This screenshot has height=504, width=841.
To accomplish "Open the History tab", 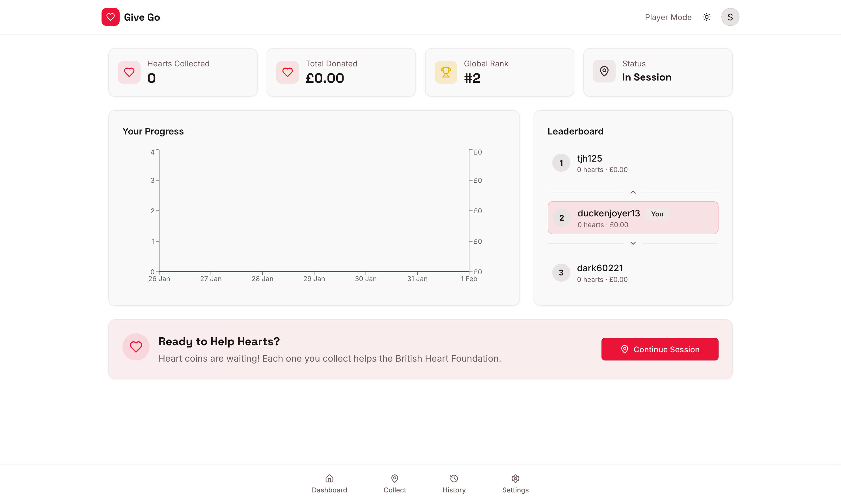I will (454, 484).
